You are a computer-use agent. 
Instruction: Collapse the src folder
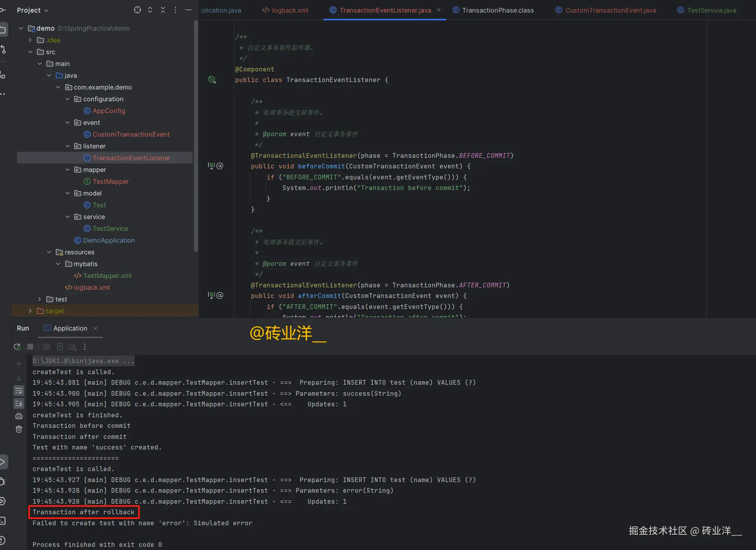point(30,52)
